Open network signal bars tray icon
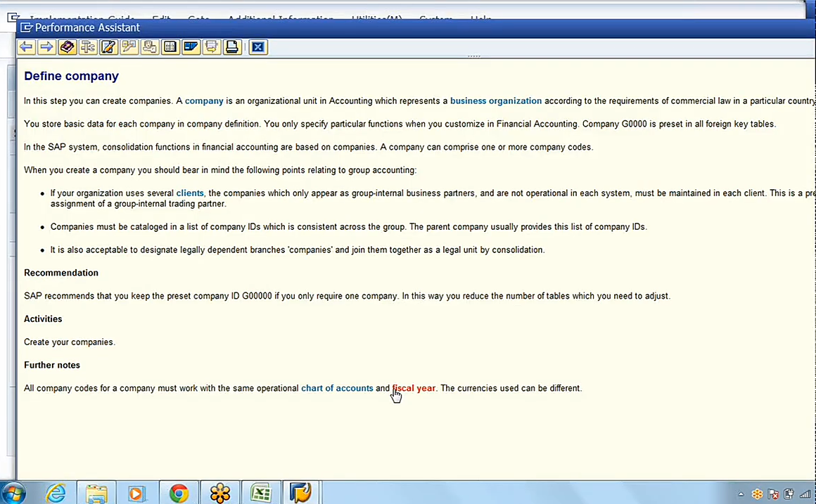The image size is (816, 504). [805, 494]
